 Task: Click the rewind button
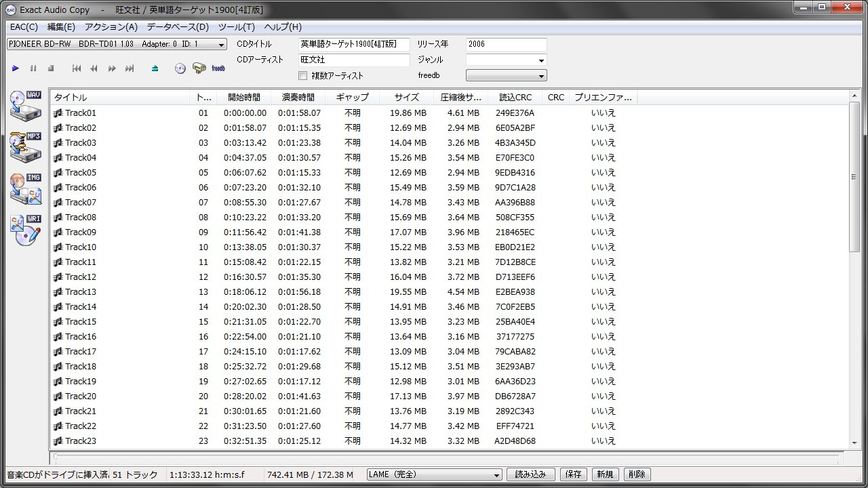[x=94, y=68]
